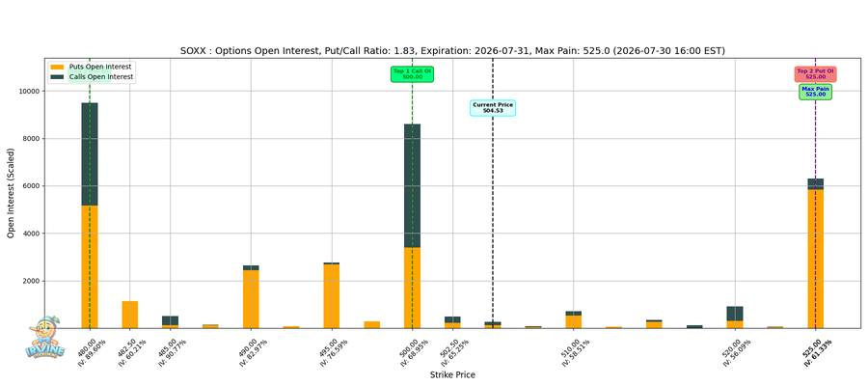Click the 8000 y-axis tick label

(x=31, y=139)
